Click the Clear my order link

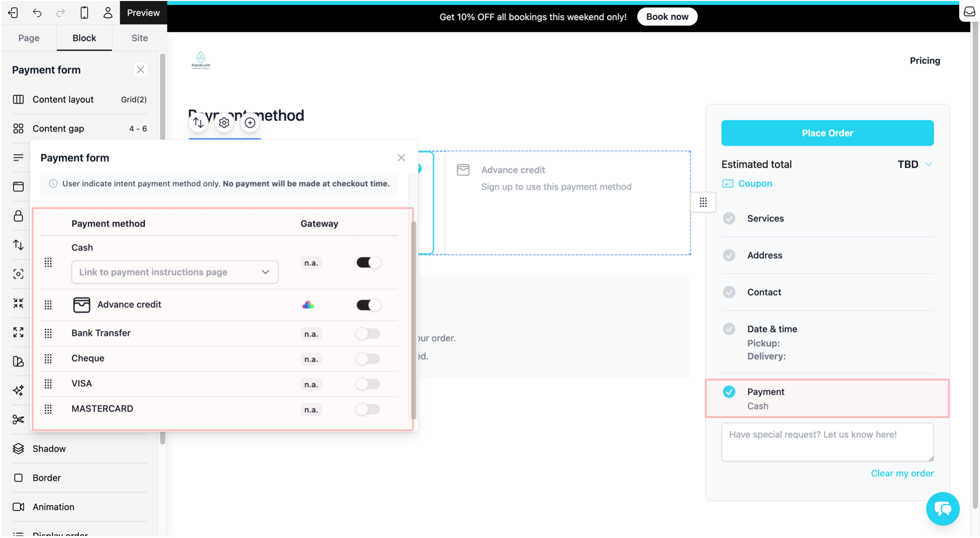(x=902, y=473)
